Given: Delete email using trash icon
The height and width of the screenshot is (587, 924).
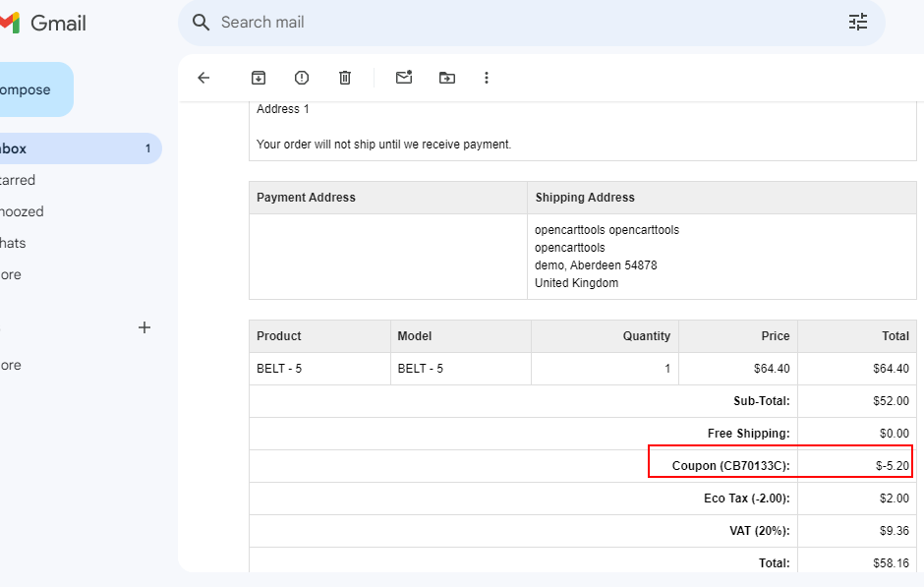Looking at the screenshot, I should tap(345, 78).
